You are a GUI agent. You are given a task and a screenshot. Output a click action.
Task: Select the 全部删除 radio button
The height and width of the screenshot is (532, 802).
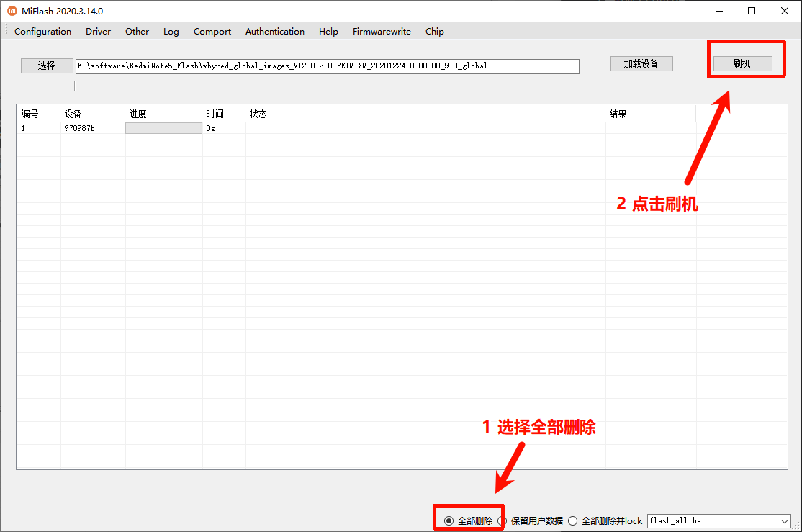tap(449, 520)
